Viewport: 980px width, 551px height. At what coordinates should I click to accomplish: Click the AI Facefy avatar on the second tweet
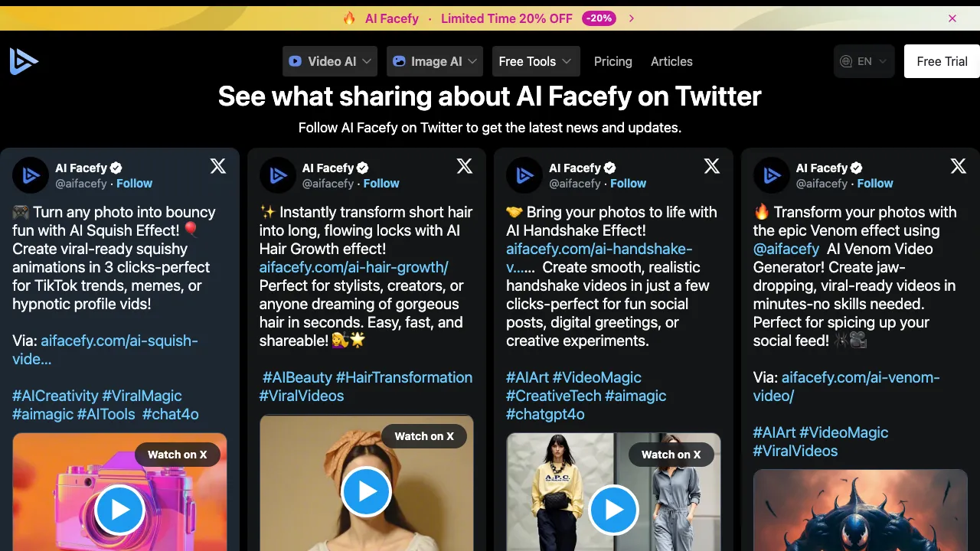click(x=277, y=174)
